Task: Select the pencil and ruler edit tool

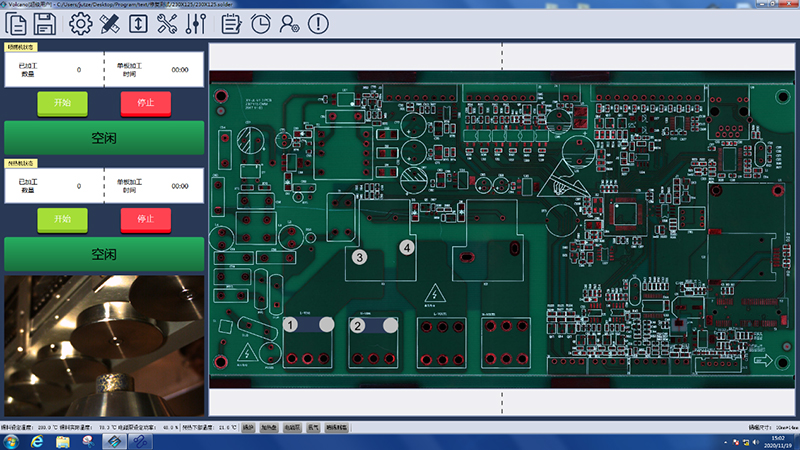Action: [110, 24]
